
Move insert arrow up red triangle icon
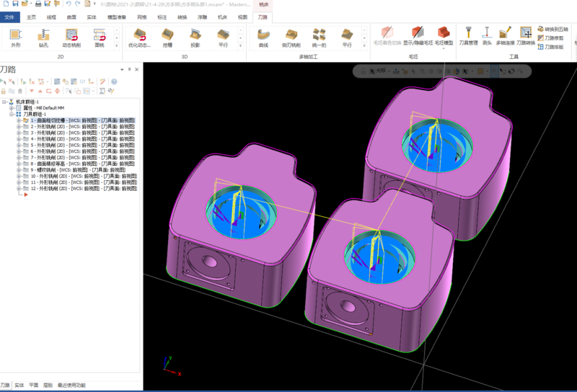40,91
